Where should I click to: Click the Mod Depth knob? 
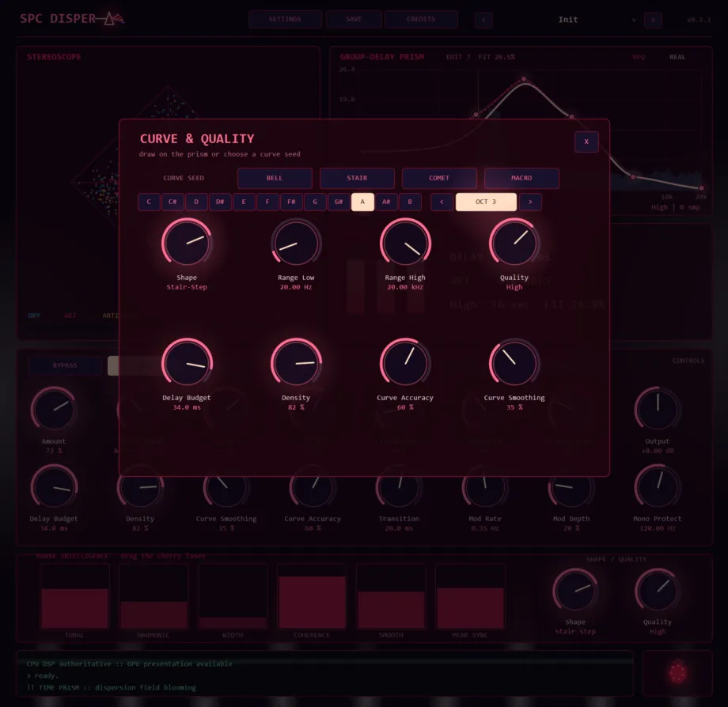pos(571,487)
